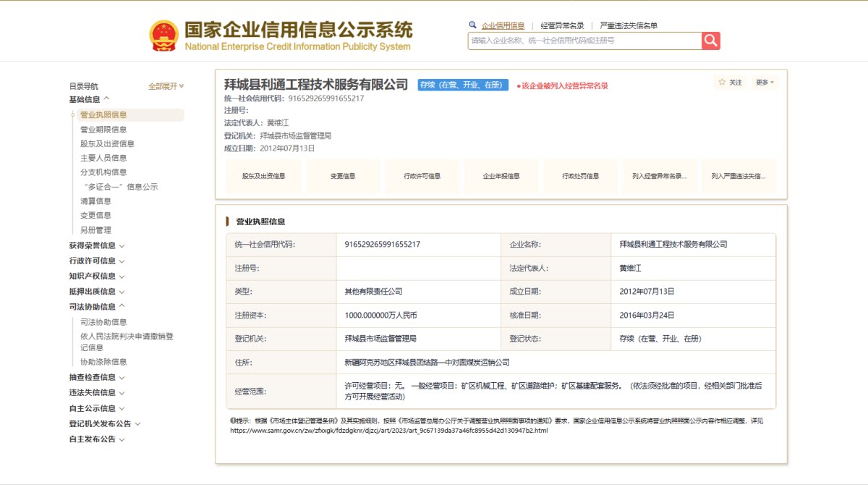Open the 列入经营异常名录 card
The image size is (868, 485).
(x=660, y=176)
